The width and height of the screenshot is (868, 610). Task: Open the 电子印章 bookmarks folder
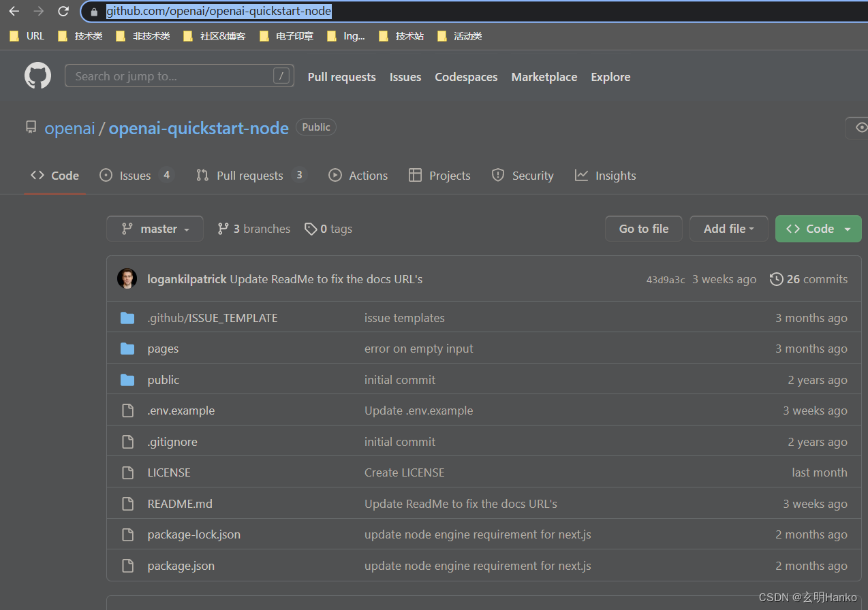287,36
